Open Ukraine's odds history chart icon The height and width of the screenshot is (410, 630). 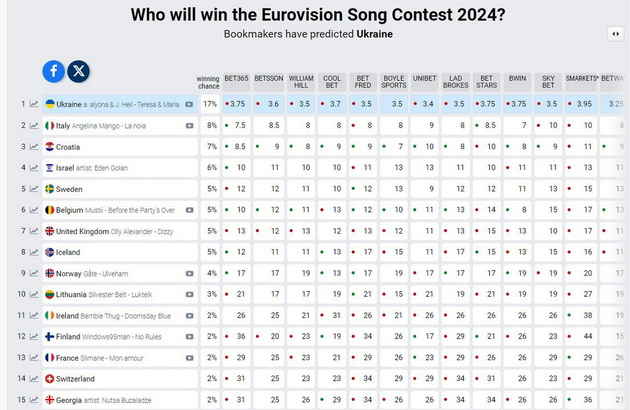(x=34, y=104)
